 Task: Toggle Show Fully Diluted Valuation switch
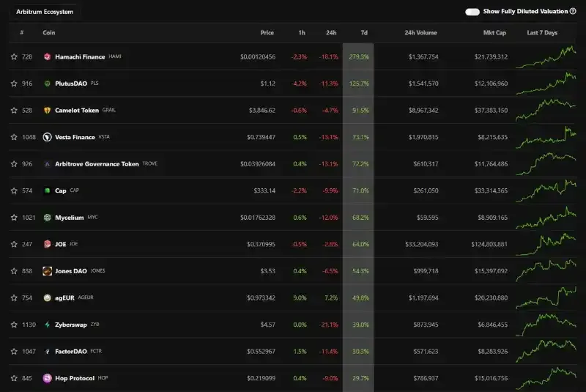pos(472,12)
